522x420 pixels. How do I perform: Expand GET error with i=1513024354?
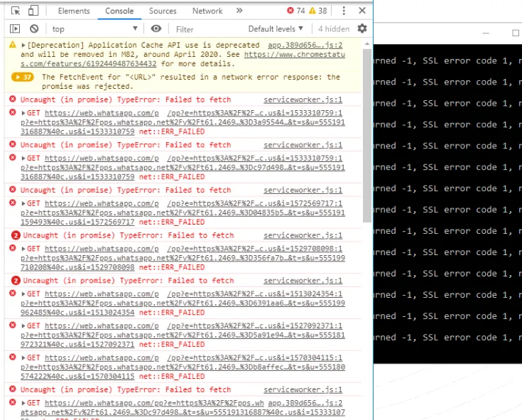tap(23, 294)
